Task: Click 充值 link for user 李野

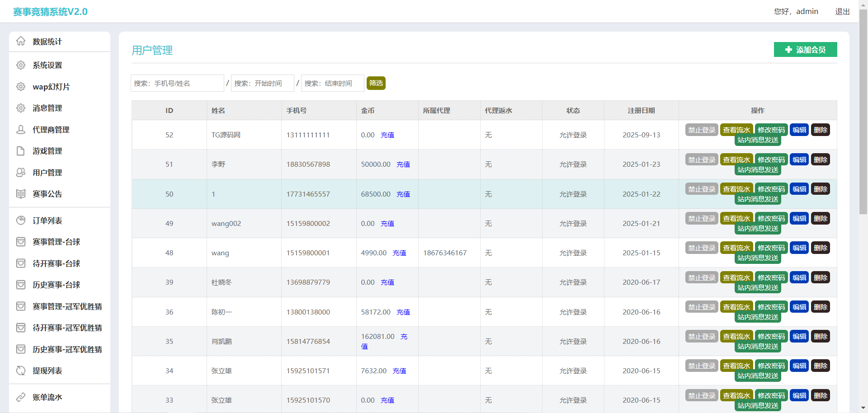Action: coord(403,164)
